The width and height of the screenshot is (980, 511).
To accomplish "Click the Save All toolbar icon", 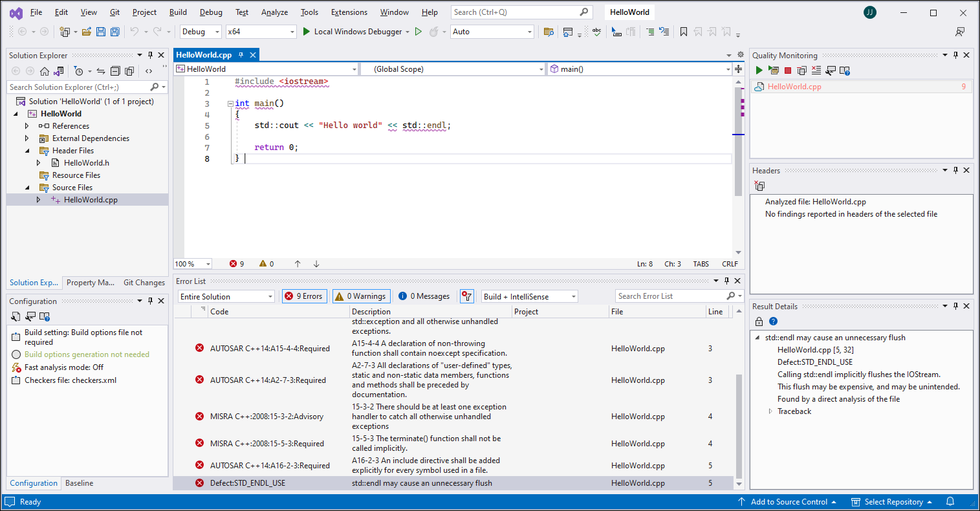I will (x=114, y=31).
